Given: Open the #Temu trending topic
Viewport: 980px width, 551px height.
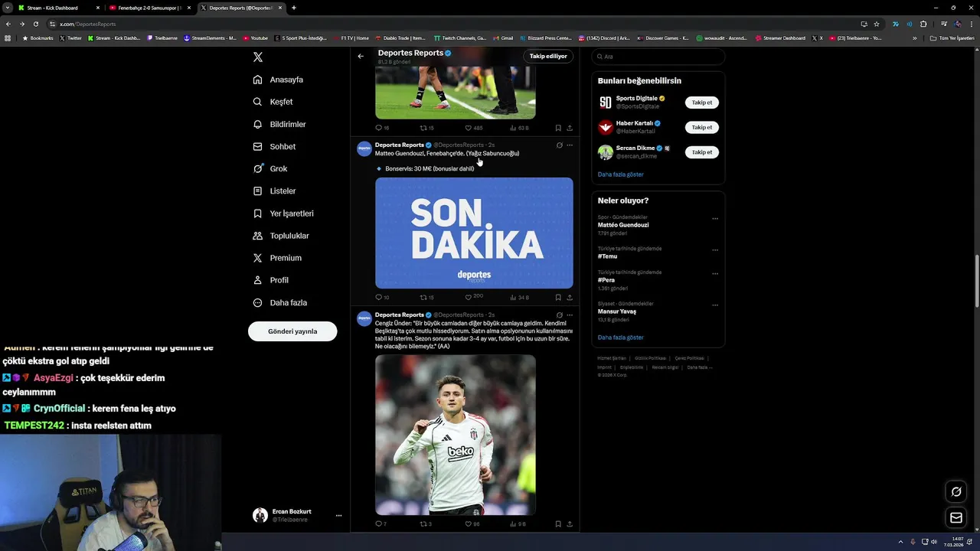Looking at the screenshot, I should pos(607,256).
